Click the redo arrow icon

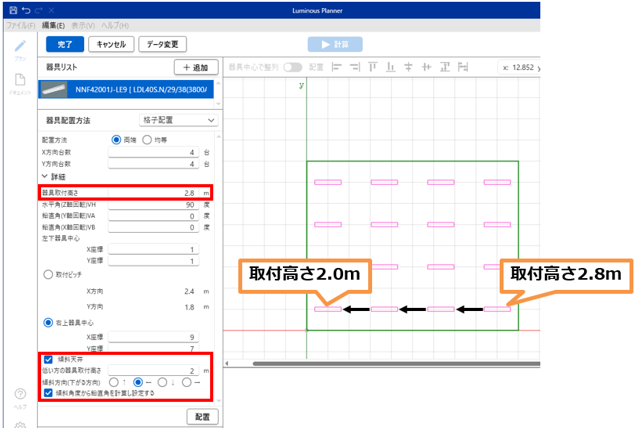point(38,9)
